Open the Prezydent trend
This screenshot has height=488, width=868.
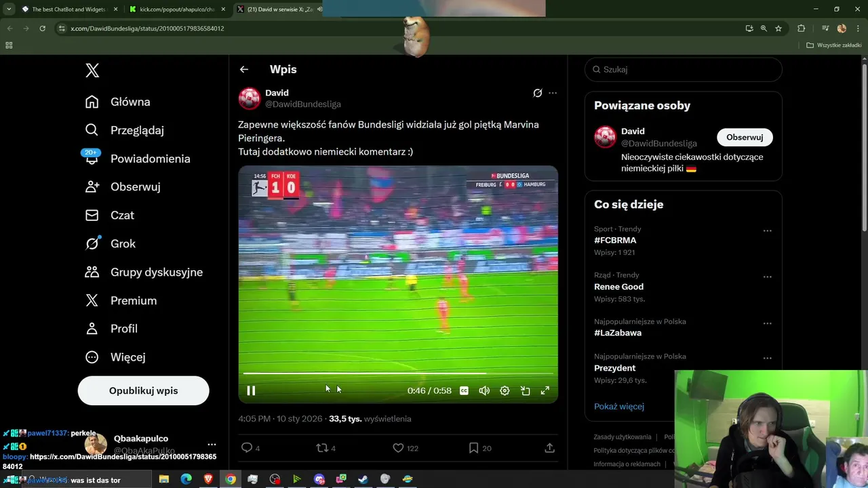[614, 368]
